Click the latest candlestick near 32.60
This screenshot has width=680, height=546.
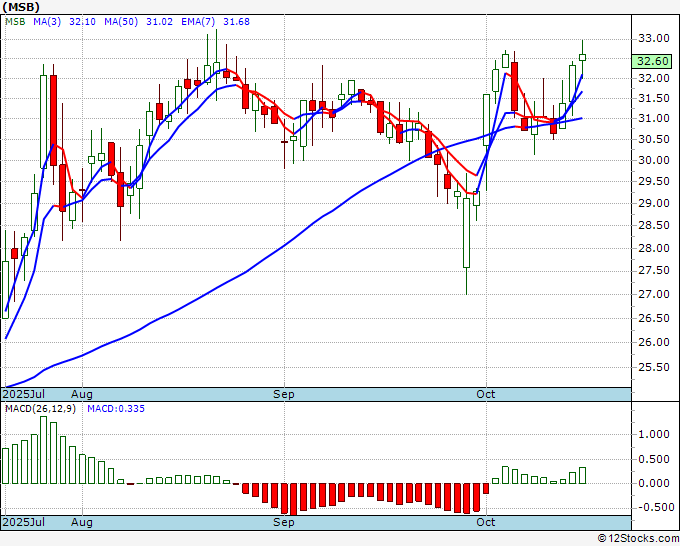pyautogui.click(x=582, y=57)
